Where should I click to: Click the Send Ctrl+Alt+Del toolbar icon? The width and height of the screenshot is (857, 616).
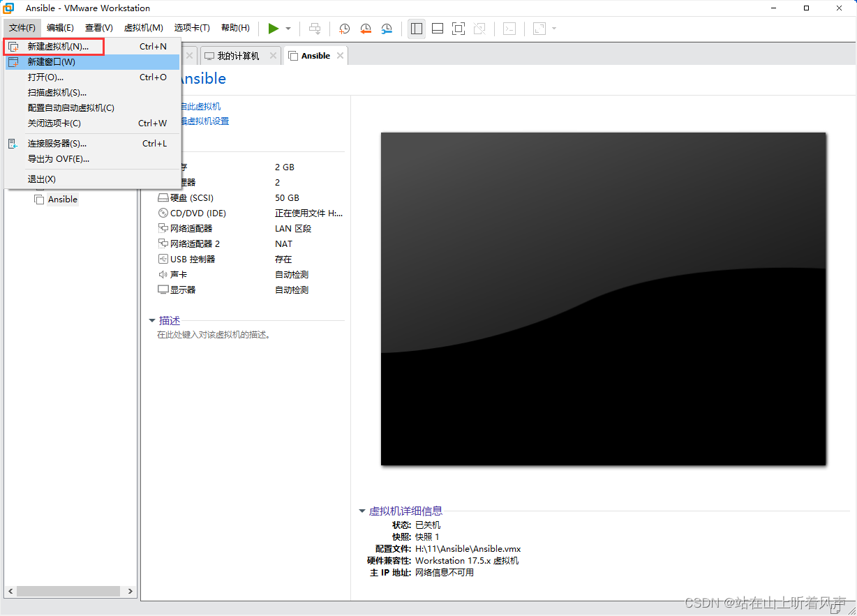(x=315, y=29)
